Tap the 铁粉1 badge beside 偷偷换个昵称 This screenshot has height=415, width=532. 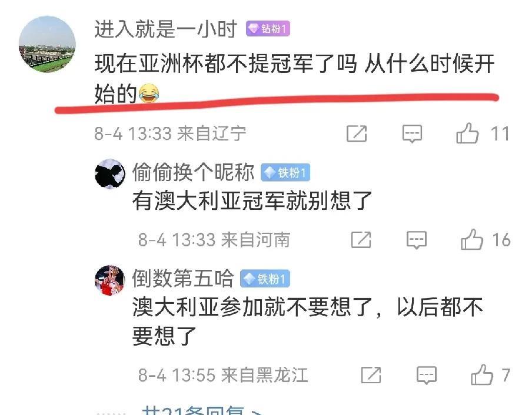285,173
